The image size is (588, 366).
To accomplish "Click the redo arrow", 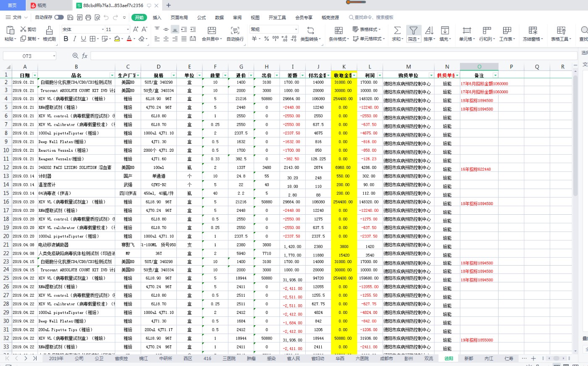I will point(115,17).
